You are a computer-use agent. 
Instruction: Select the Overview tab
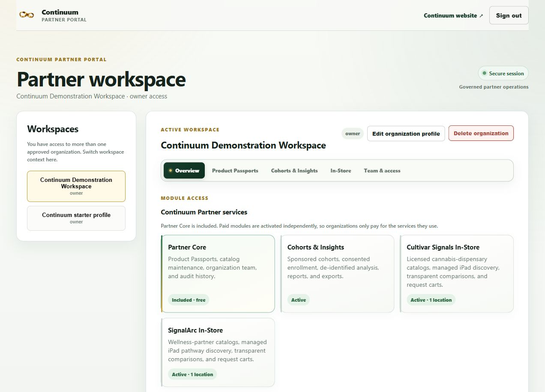click(184, 170)
